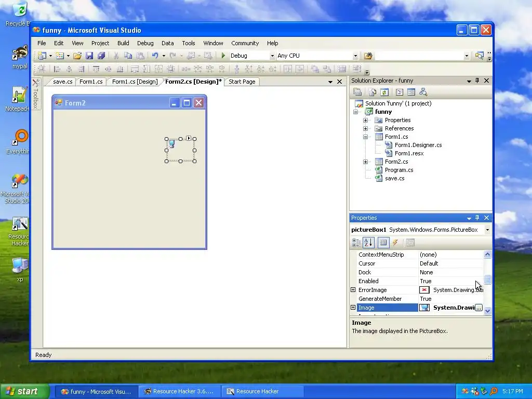Collapse the funny project node
532x399 pixels.
click(355, 112)
